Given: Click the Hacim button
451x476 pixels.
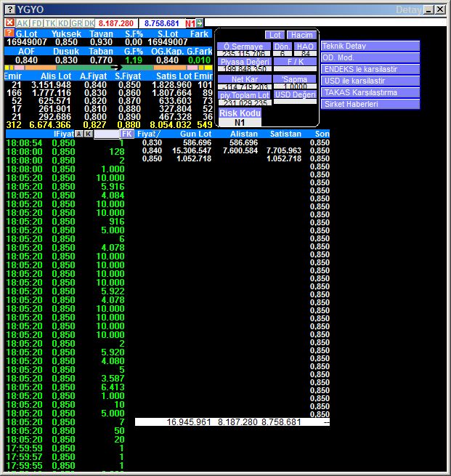Looking at the screenshot, I should (x=302, y=35).
